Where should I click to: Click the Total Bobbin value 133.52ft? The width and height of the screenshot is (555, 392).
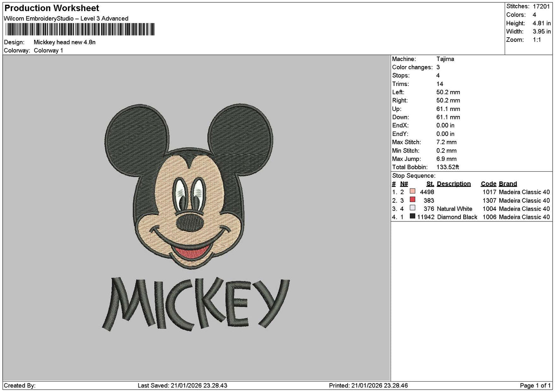tap(447, 167)
